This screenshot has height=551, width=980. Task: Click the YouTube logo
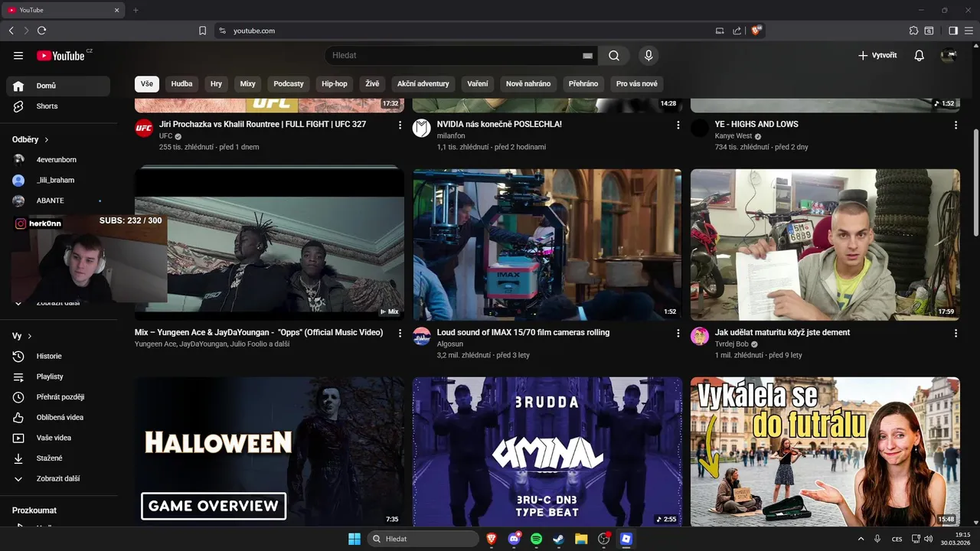(x=60, y=55)
